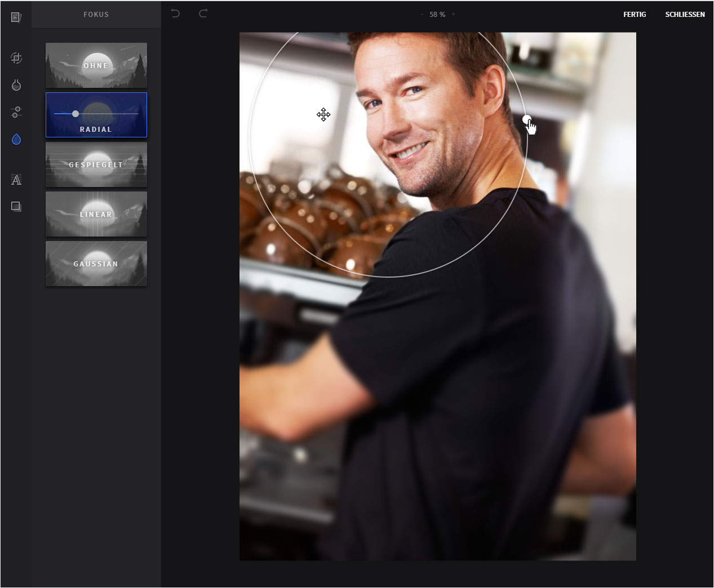Open the text tool icon
The width and height of the screenshot is (714, 588).
[16, 180]
